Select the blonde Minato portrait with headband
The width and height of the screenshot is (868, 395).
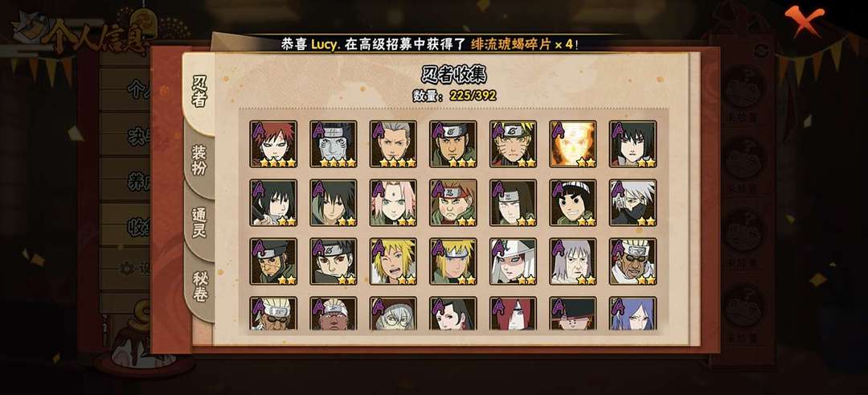point(453,261)
